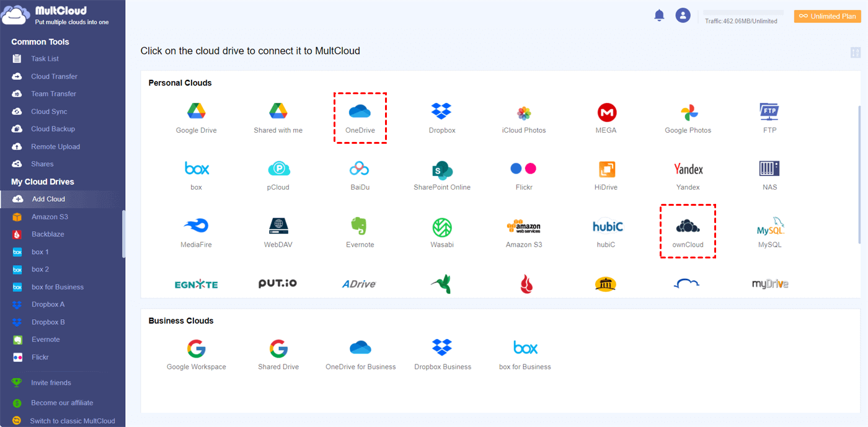Select the Wasabi cloud storage
This screenshot has width=868, height=427.
(442, 233)
